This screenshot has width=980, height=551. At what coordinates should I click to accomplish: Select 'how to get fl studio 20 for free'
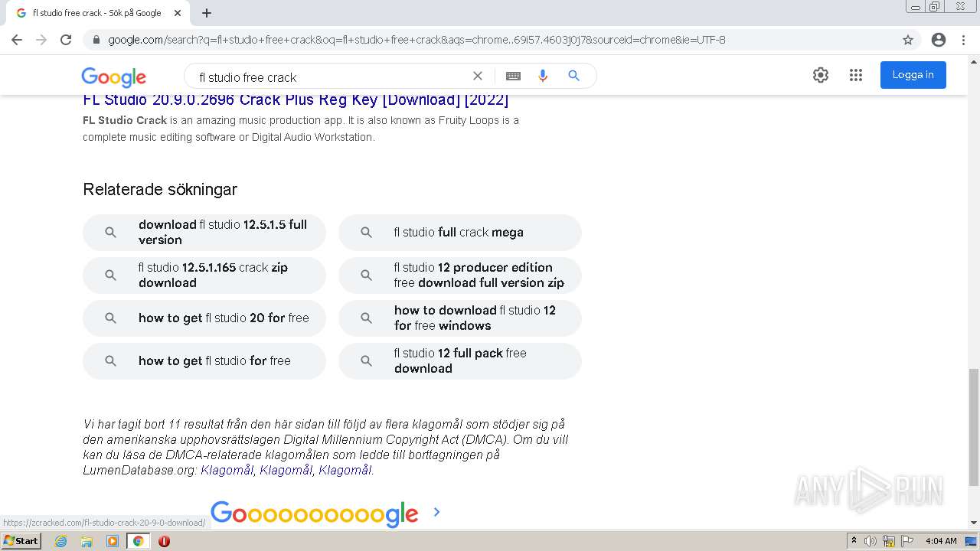(x=204, y=318)
